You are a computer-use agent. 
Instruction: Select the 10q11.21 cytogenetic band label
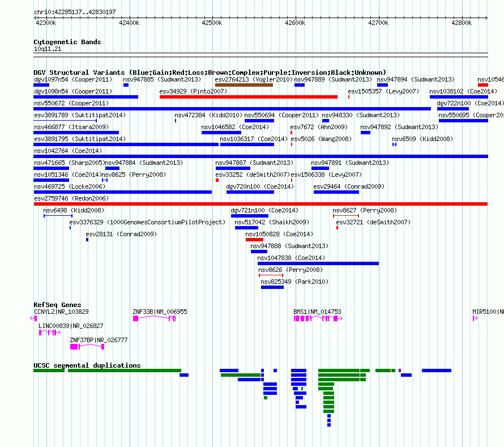[x=48, y=49]
